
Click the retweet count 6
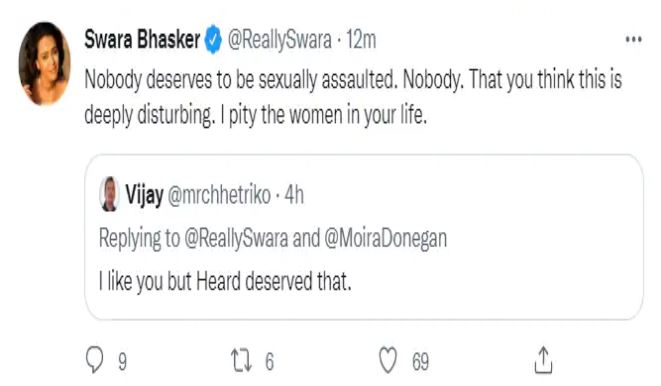click(x=269, y=362)
